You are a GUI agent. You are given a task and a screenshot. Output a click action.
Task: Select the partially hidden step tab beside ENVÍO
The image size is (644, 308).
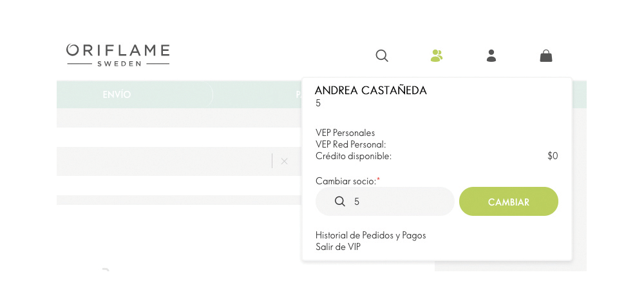tap(299, 95)
